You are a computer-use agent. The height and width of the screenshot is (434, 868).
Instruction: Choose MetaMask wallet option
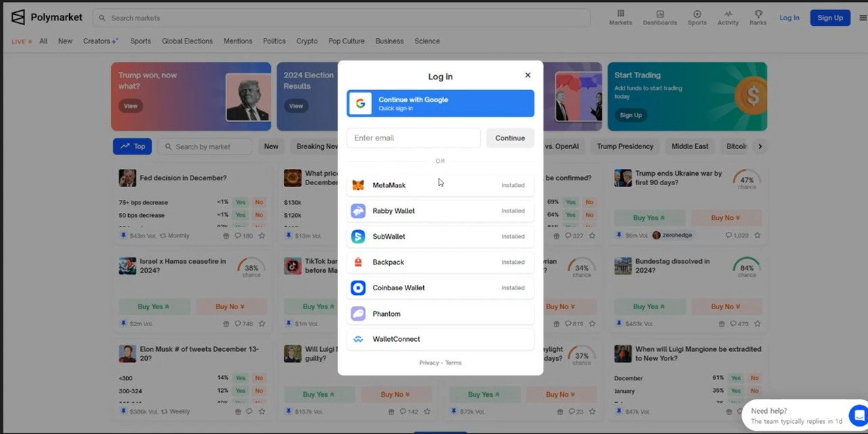(x=440, y=185)
